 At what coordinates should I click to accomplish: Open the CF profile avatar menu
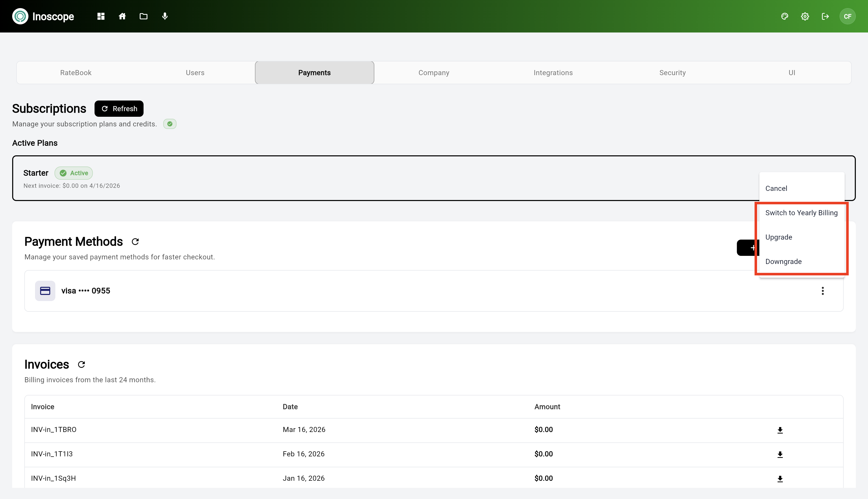[848, 16]
